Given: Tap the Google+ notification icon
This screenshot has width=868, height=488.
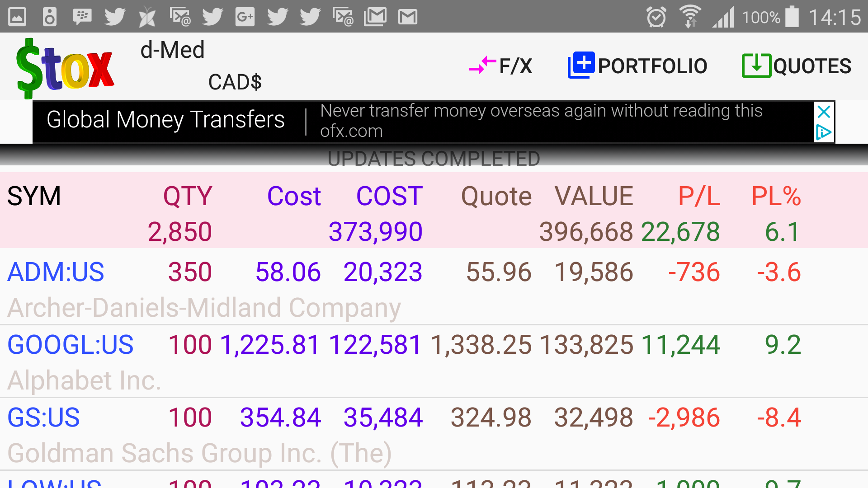Looking at the screenshot, I should 245,17.
